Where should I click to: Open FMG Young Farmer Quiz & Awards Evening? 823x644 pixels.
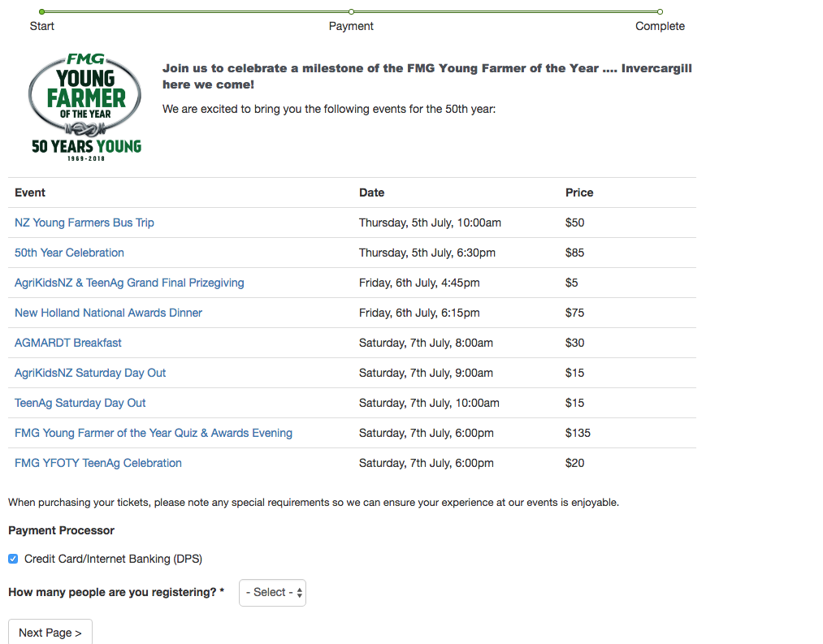[154, 433]
